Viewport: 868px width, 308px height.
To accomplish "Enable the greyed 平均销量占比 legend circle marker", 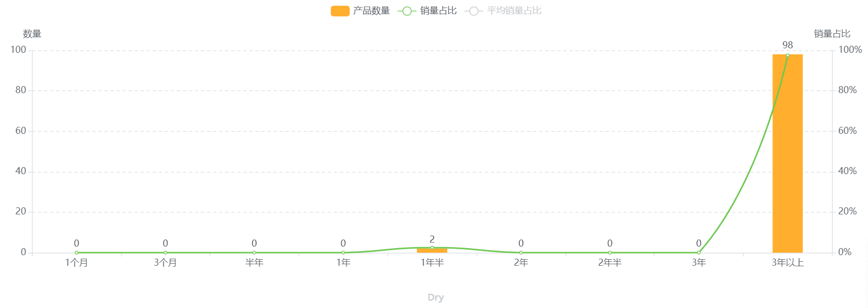I will coord(474,11).
